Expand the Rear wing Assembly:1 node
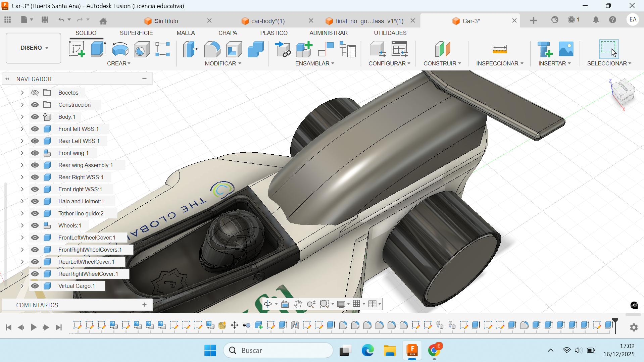Image resolution: width=644 pixels, height=362 pixels. (x=22, y=165)
